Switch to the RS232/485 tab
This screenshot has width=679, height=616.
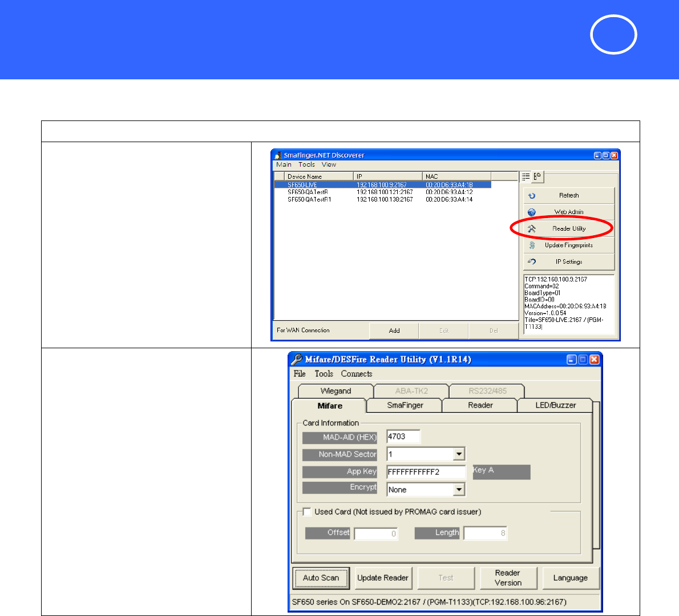click(487, 391)
